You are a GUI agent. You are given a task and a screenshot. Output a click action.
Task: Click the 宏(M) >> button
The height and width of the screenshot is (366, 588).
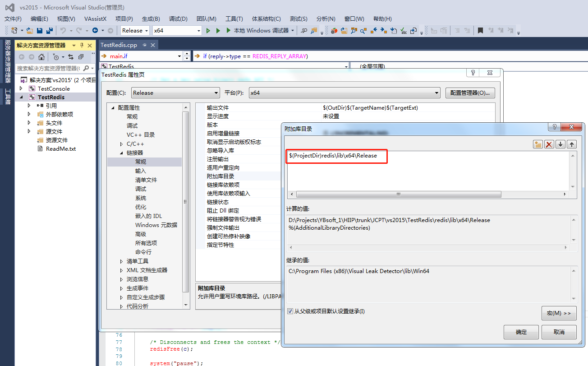click(x=559, y=313)
